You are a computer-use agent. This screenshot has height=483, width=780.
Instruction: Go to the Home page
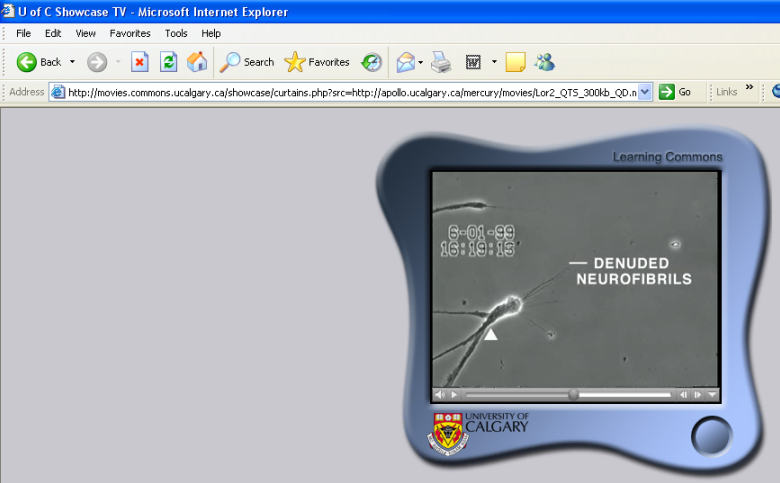198,62
